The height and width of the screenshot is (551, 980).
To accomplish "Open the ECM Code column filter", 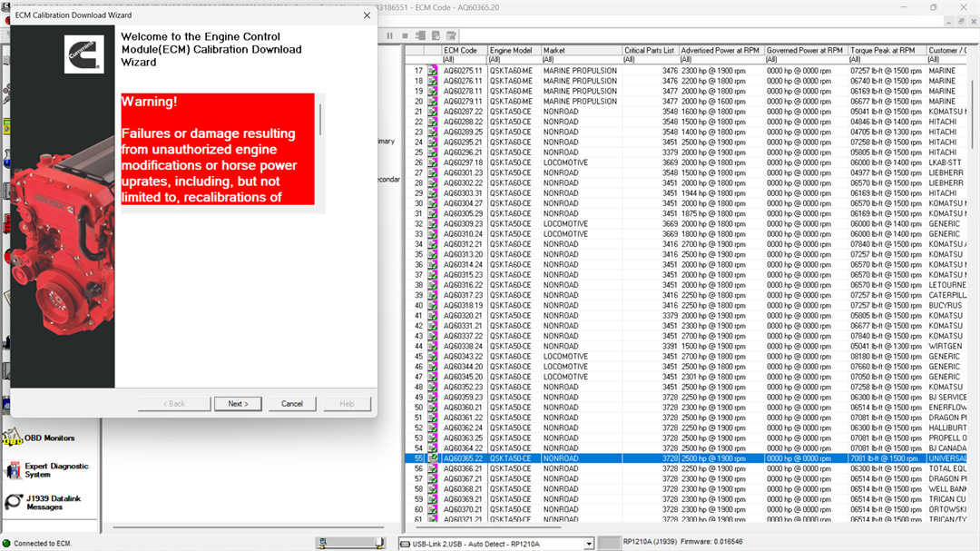I will coord(464,60).
